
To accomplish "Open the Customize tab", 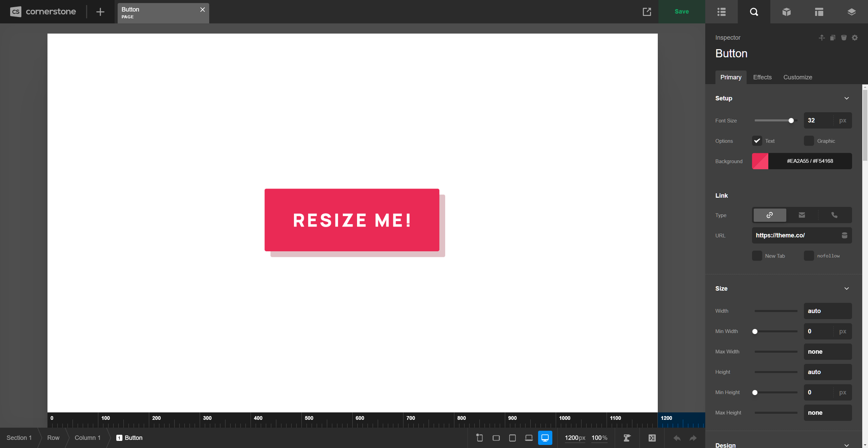I will click(x=797, y=77).
